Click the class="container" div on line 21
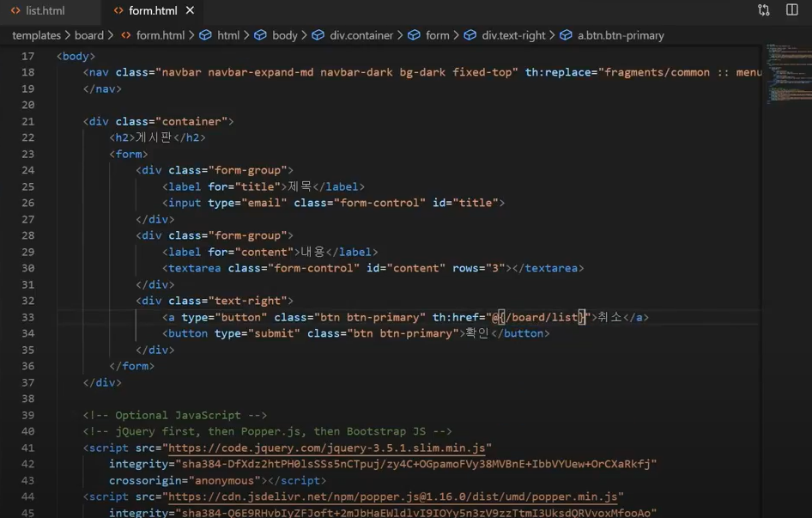This screenshot has height=518, width=812. pyautogui.click(x=159, y=121)
